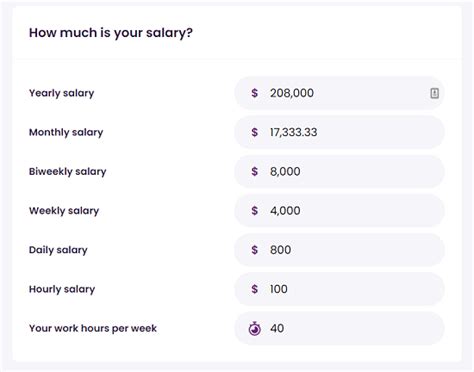The image size is (474, 372).
Task: Click the dollar sign in Hourly salary field
Action: click(255, 289)
